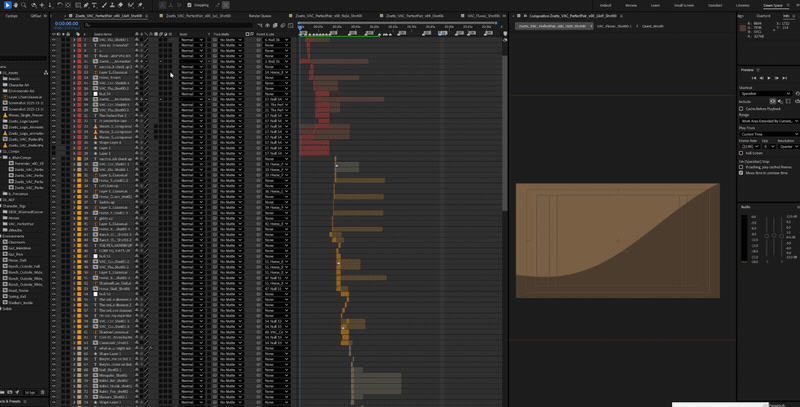Select the Clone Stamp tool
800x407 pixels.
[112, 5]
